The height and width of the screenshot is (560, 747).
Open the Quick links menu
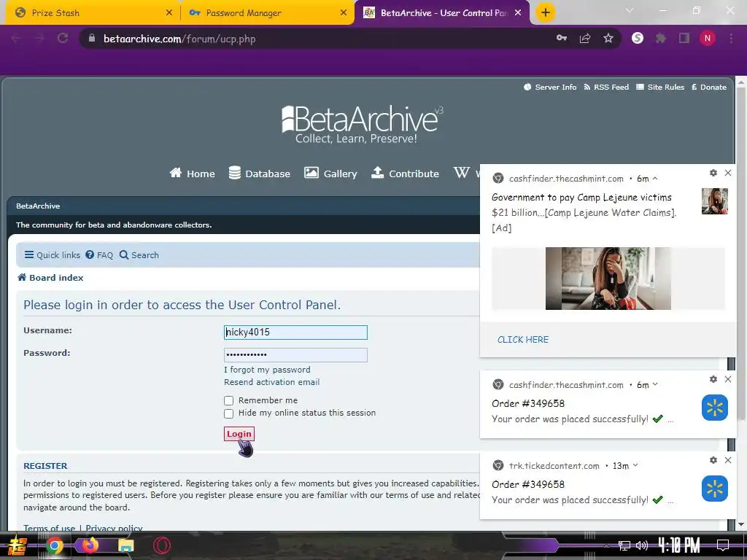53,255
